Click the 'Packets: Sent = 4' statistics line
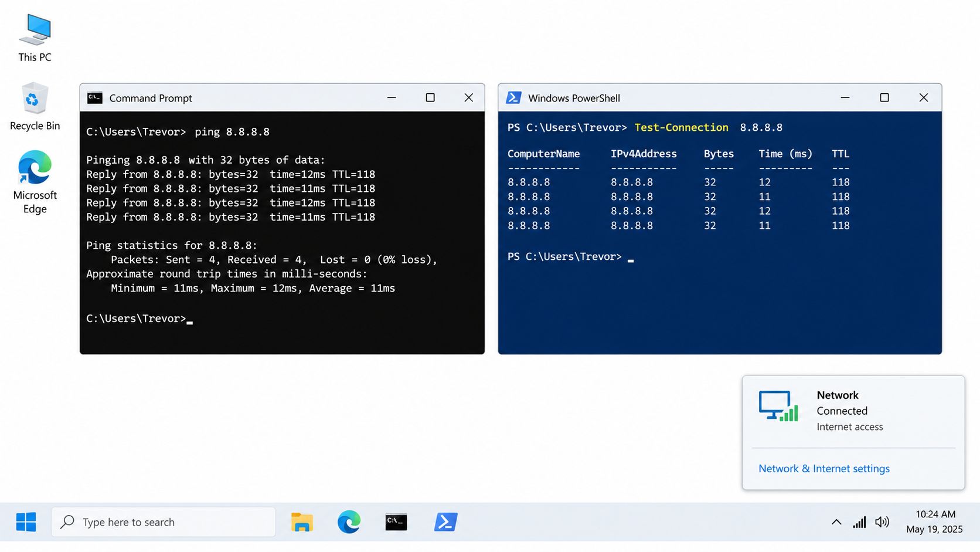 [274, 259]
